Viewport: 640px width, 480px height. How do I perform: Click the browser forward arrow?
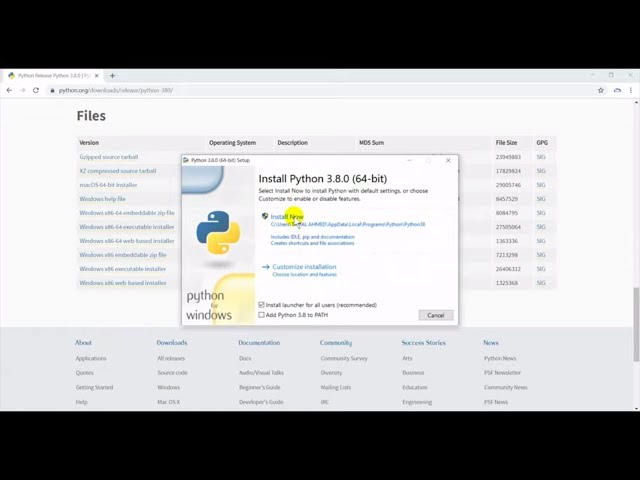click(22, 90)
